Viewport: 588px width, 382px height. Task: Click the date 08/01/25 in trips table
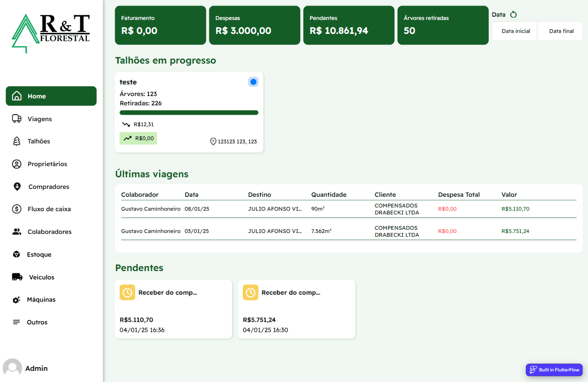(197, 209)
